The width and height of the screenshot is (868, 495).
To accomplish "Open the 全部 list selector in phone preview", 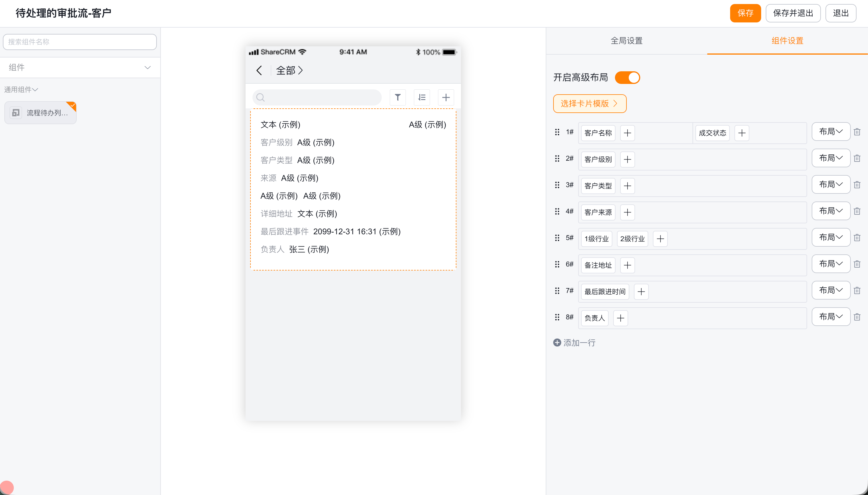I will click(x=289, y=70).
